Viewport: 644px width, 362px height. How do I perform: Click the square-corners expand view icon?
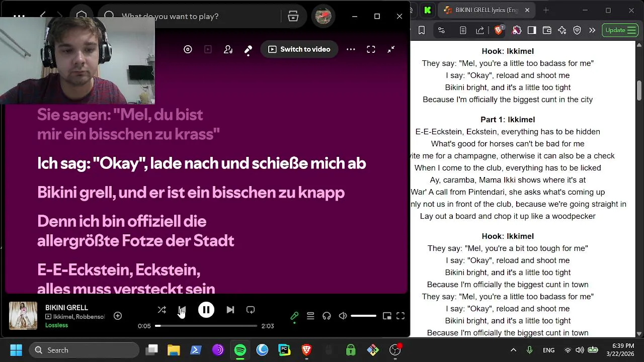[371, 49]
